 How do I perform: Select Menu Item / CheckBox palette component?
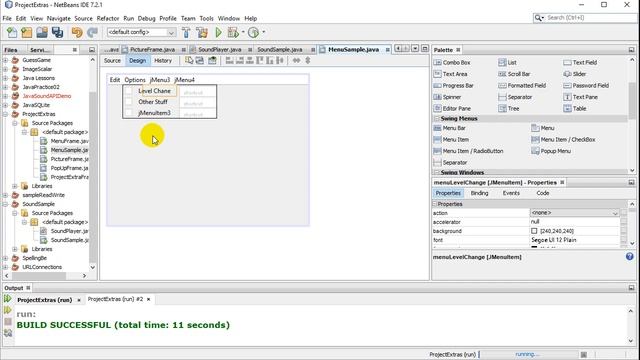563,140
